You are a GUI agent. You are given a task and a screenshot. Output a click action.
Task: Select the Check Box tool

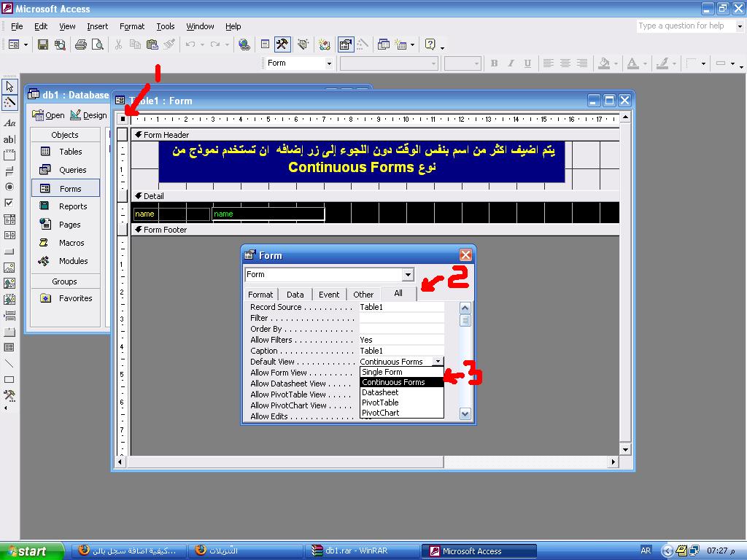pos(9,203)
